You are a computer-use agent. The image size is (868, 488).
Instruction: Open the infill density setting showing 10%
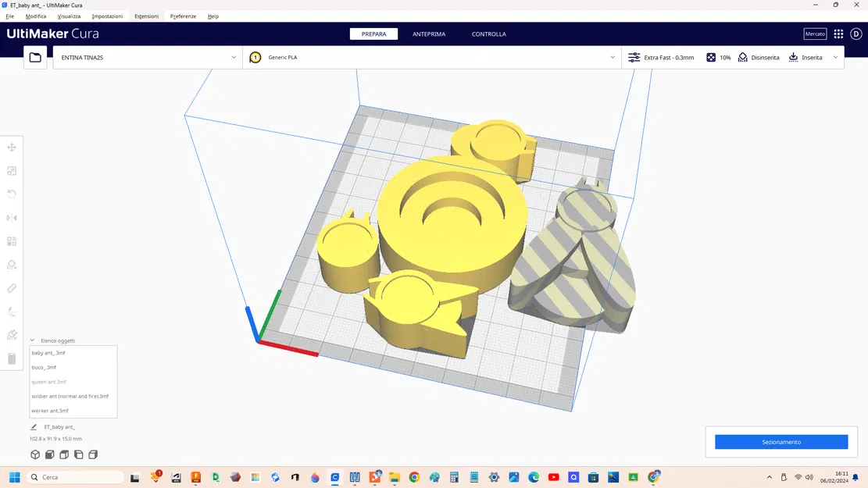tap(718, 57)
